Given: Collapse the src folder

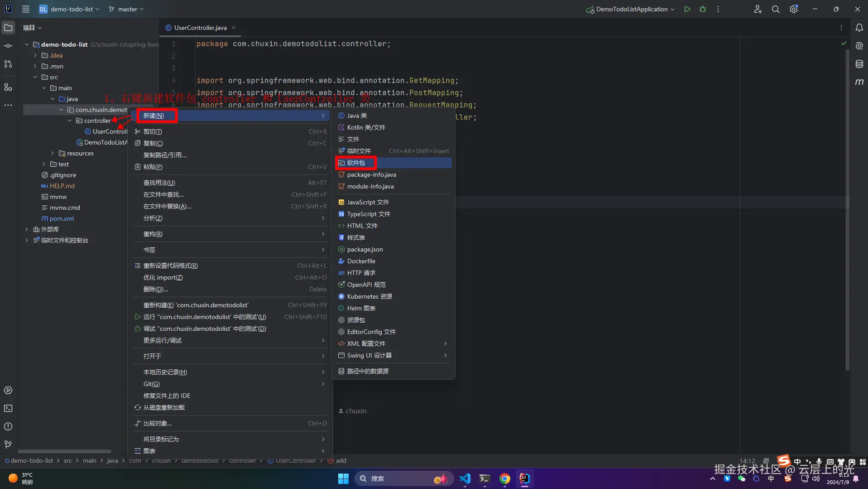Looking at the screenshot, I should coord(35,77).
